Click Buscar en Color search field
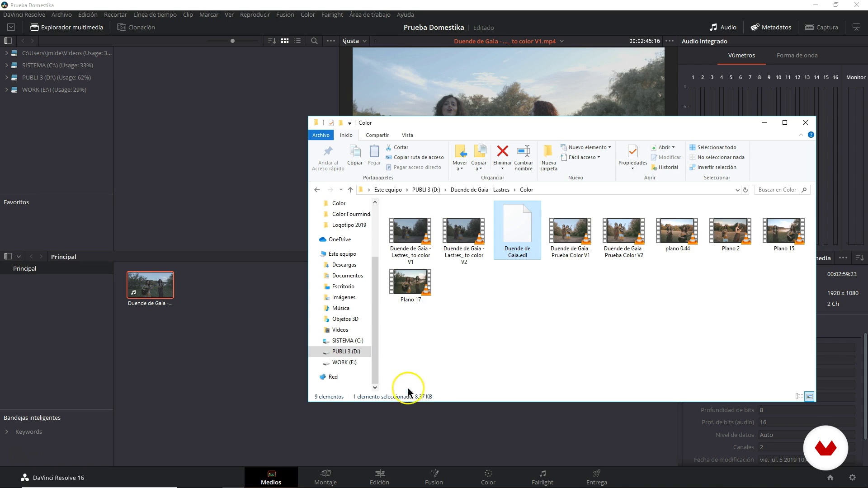Screen dimensions: 868x488 tap(782, 190)
